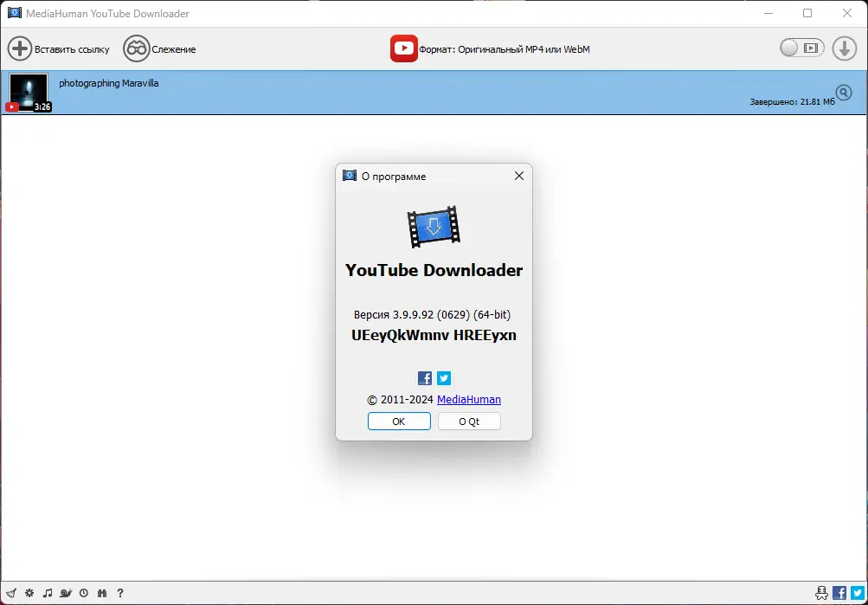Follow the MediaHuman link
The width and height of the screenshot is (868, 605).
click(x=469, y=400)
